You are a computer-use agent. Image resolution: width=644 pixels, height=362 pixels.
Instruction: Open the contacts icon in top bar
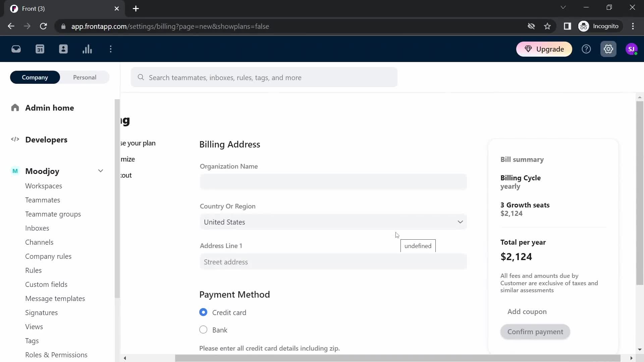click(x=63, y=49)
